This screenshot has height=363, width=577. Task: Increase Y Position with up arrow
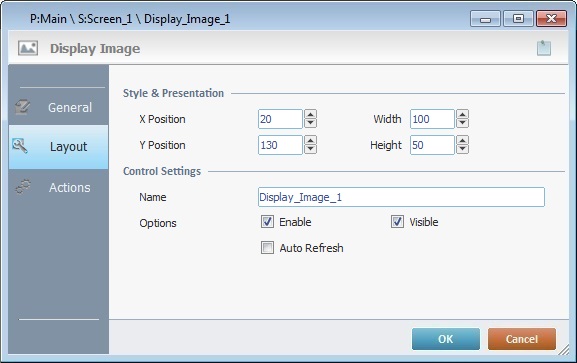(x=310, y=140)
